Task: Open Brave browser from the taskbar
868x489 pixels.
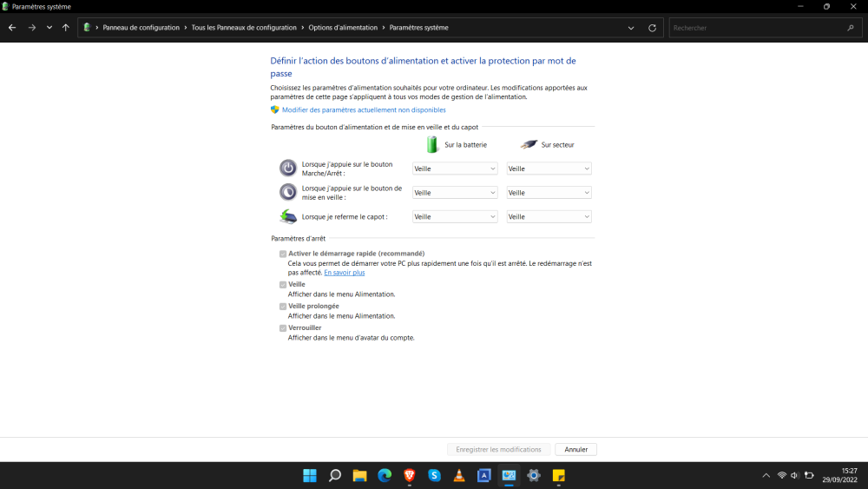Action: [x=410, y=475]
